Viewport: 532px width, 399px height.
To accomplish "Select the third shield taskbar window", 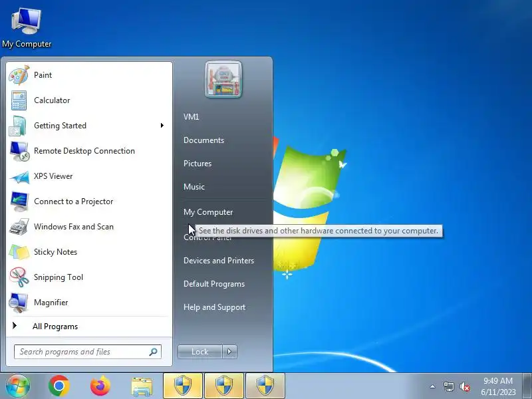I will [x=265, y=386].
